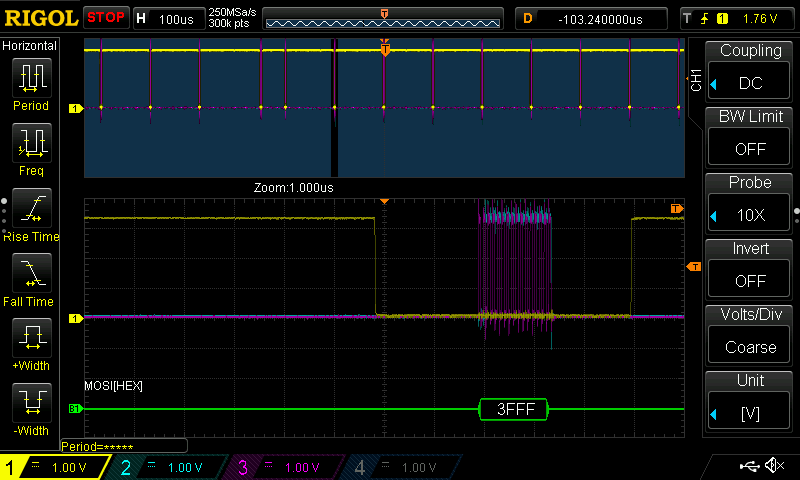The height and width of the screenshot is (480, 800).
Task: Click the Zoom:1.000us label
Action: 293,188
